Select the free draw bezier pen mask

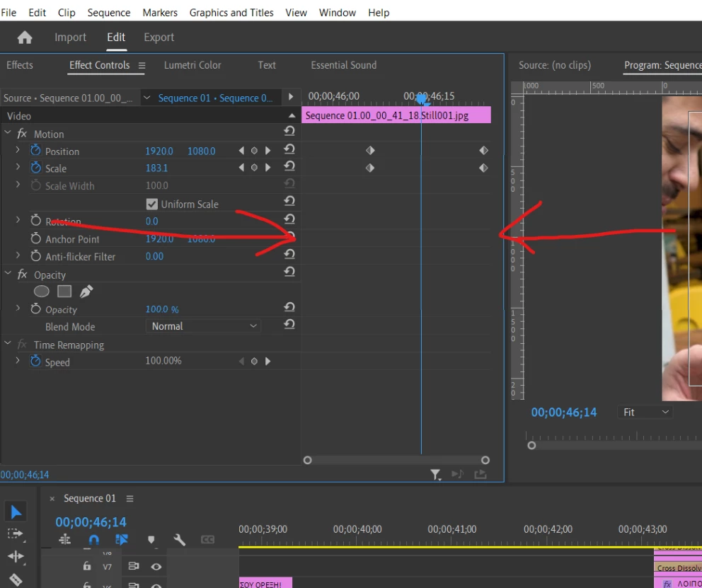point(86,292)
